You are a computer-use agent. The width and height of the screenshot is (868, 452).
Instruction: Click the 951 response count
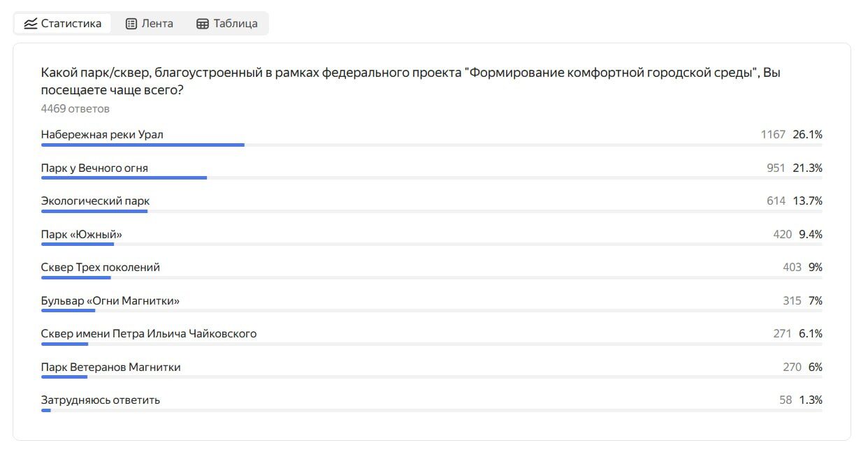[x=776, y=168]
